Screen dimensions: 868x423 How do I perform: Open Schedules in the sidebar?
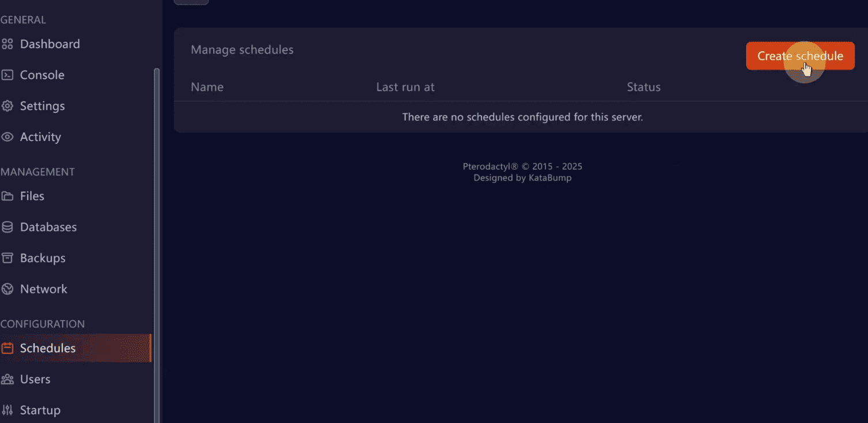coord(48,348)
